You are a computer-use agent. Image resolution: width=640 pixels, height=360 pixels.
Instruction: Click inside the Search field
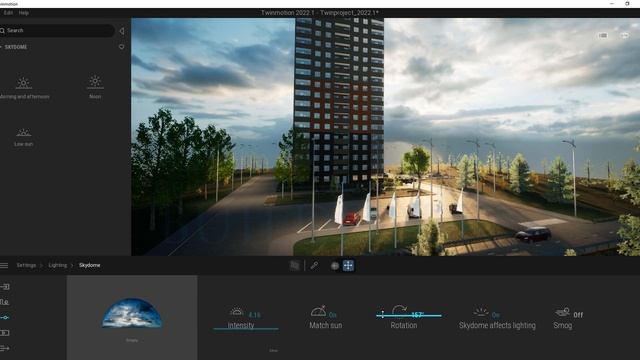click(57, 31)
